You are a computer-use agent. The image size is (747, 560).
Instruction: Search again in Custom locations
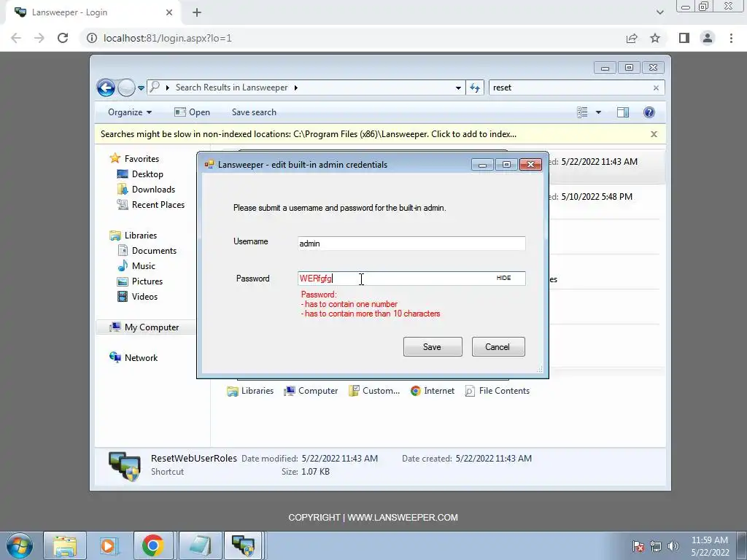pyautogui.click(x=374, y=391)
